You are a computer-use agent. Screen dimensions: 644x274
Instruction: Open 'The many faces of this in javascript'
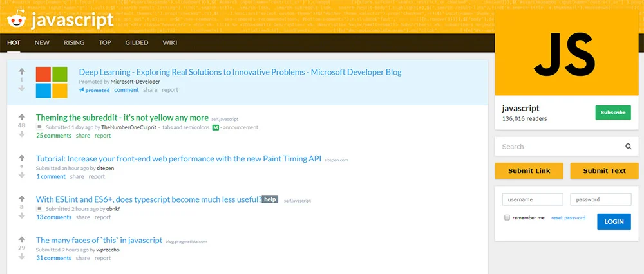pyautogui.click(x=99, y=241)
